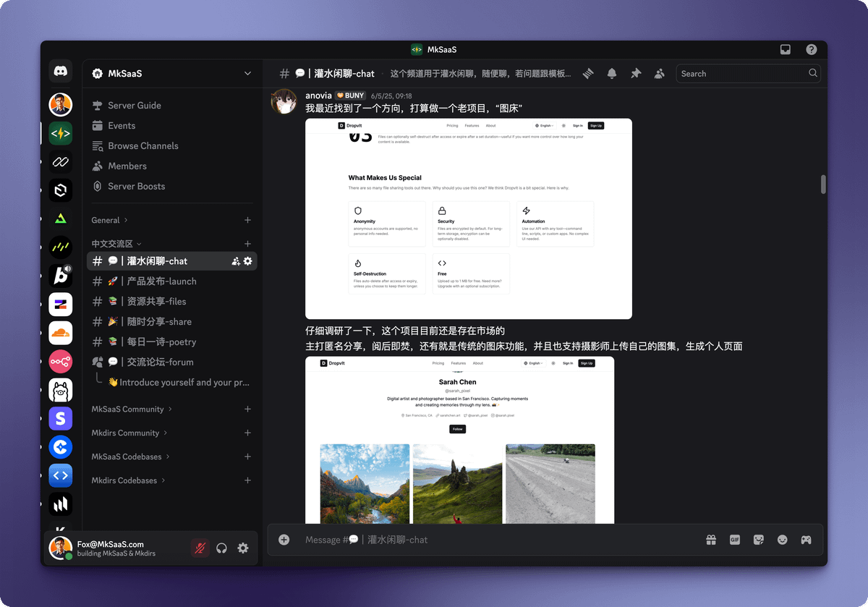Open Events

(x=172, y=125)
